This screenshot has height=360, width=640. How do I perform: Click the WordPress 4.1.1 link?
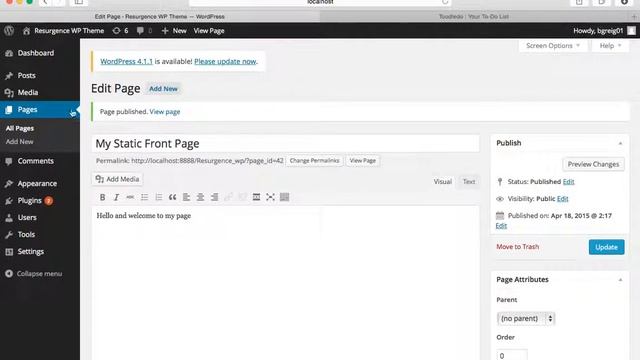126,62
